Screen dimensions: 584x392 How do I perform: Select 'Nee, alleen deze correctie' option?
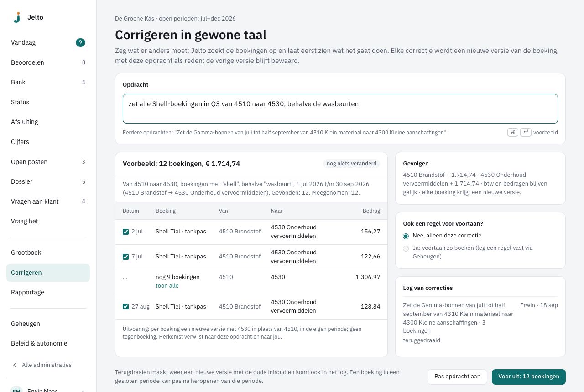pyautogui.click(x=406, y=236)
